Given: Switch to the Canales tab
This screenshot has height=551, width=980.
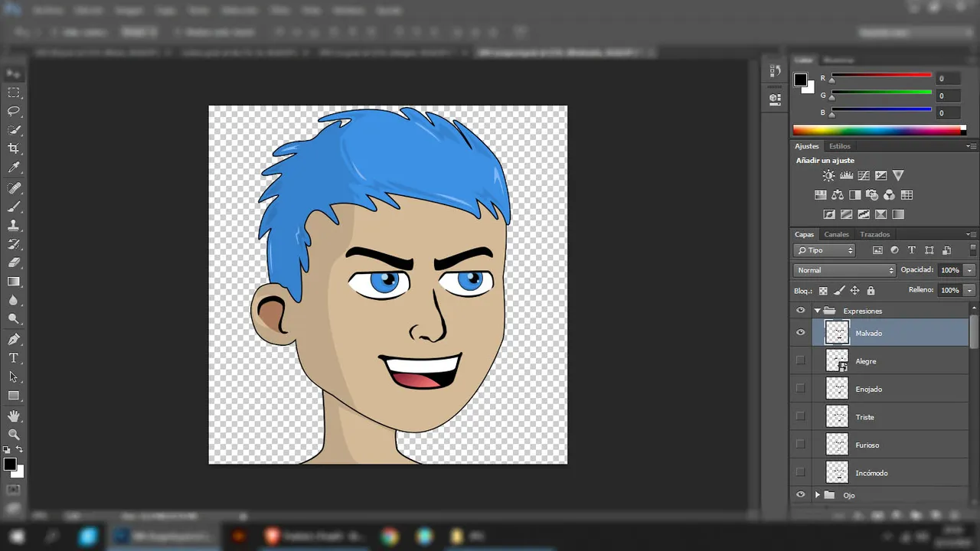Looking at the screenshot, I should pos(837,234).
